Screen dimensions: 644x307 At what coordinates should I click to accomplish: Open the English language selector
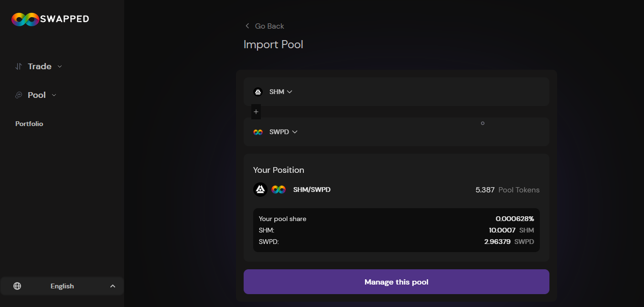pos(62,286)
